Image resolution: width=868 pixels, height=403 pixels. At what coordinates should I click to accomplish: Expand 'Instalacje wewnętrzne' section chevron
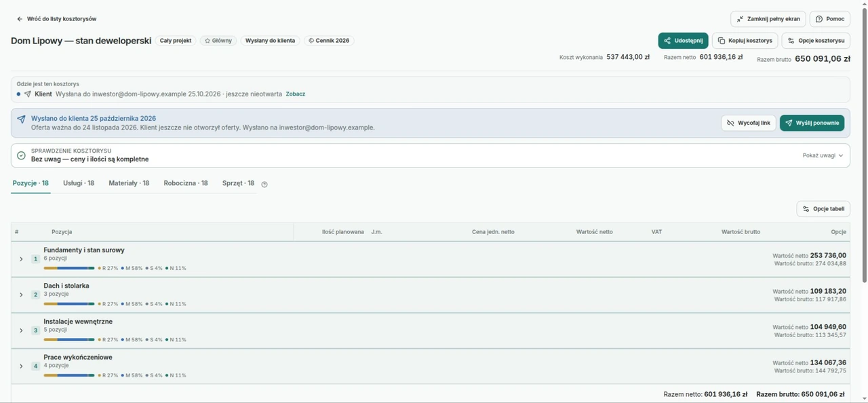pyautogui.click(x=21, y=330)
